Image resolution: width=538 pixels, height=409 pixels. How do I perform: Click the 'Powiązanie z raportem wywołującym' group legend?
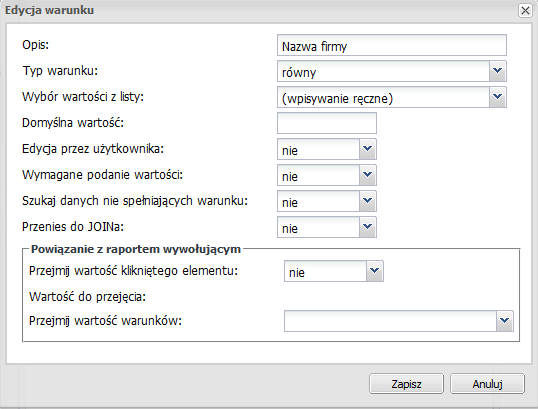tap(136, 249)
